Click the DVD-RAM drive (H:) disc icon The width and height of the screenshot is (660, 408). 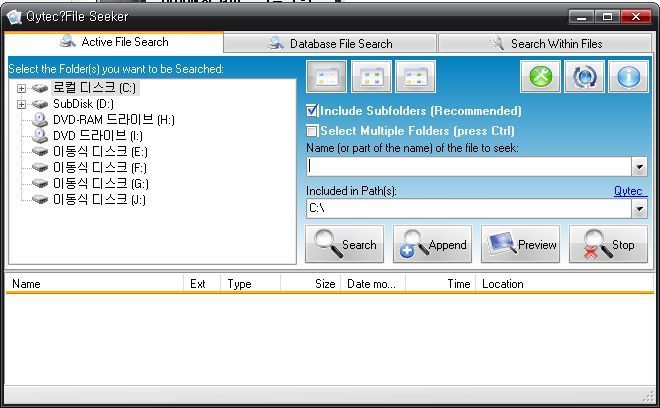[x=40, y=120]
